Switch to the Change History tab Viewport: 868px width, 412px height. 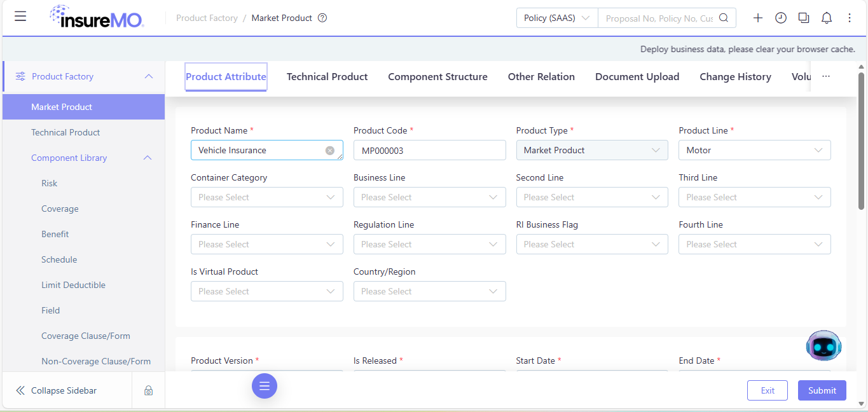tap(735, 76)
